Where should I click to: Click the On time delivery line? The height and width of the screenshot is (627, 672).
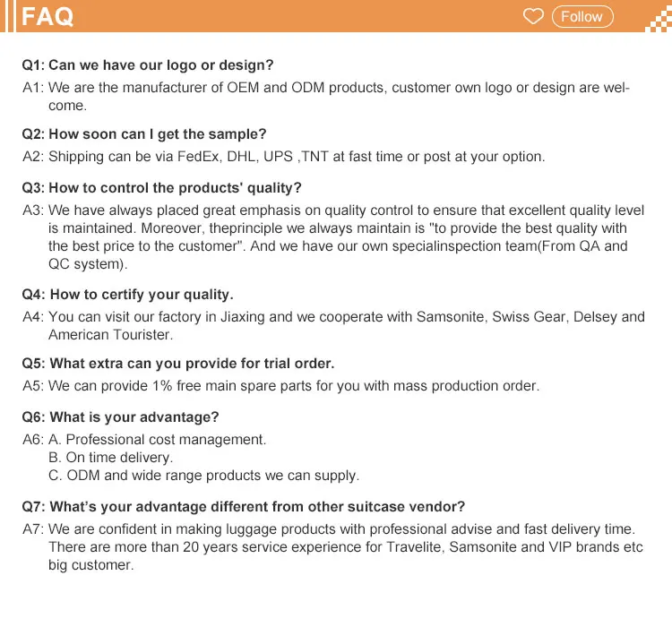[x=111, y=458]
